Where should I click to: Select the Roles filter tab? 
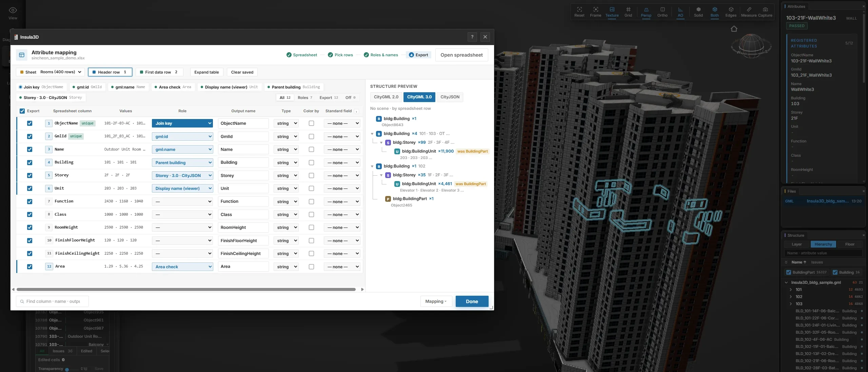(305, 98)
